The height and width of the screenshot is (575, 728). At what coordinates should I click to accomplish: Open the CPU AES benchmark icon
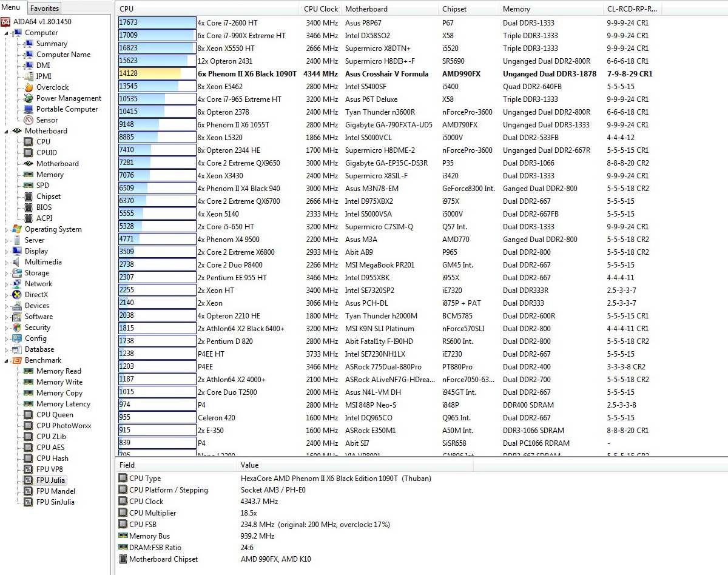(x=29, y=448)
